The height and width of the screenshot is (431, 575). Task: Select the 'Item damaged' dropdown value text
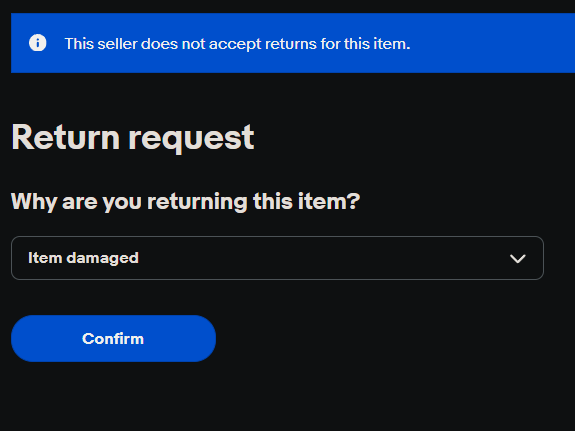point(83,258)
